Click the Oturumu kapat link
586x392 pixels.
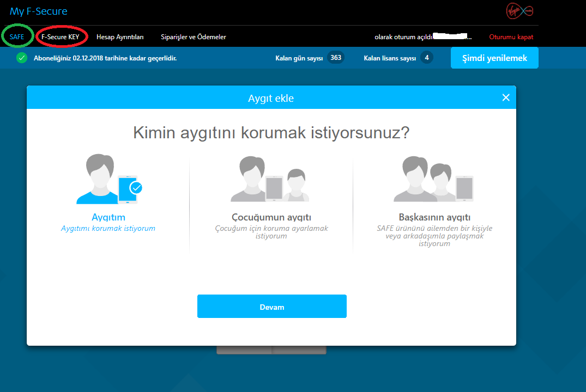coord(511,37)
